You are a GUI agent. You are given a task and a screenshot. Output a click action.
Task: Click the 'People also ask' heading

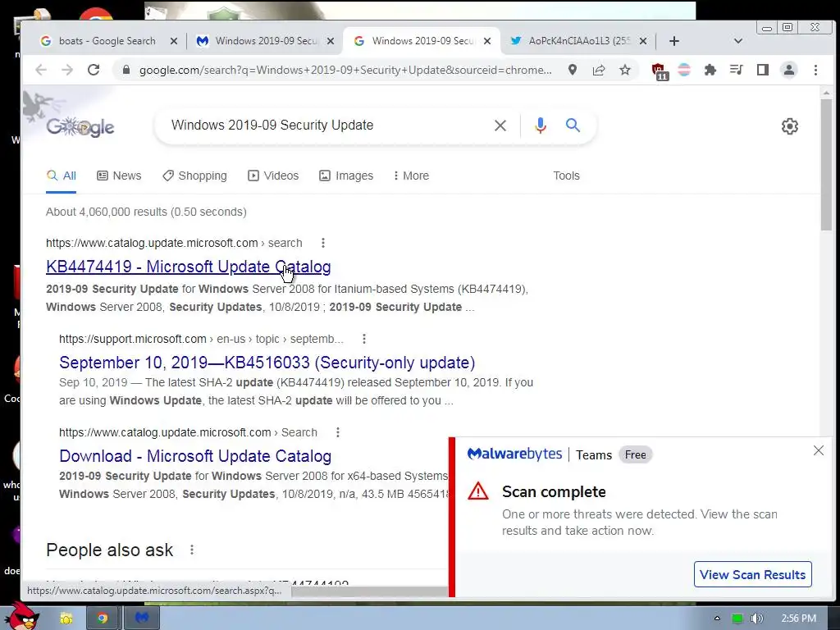(110, 550)
